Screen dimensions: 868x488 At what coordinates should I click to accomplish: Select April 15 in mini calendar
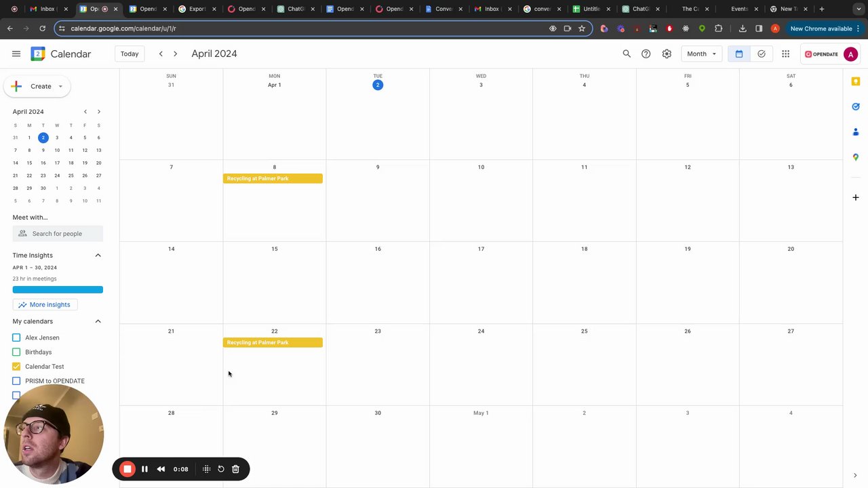click(x=29, y=163)
